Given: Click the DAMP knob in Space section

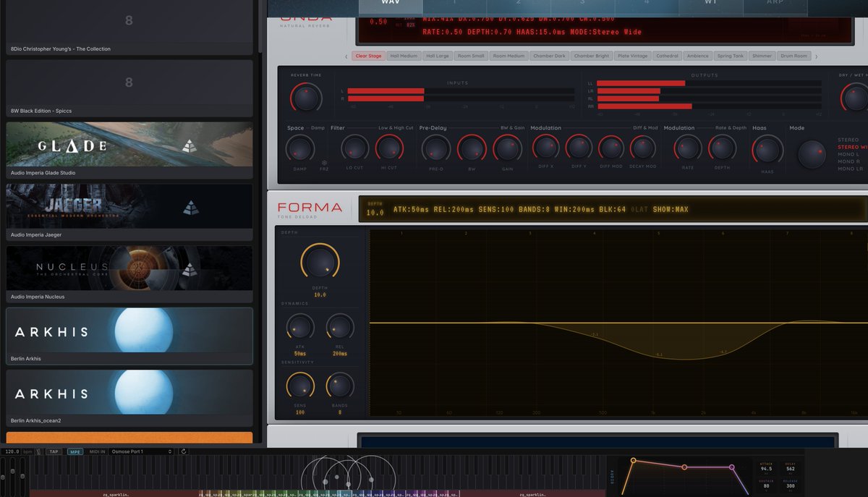Looking at the screenshot, I should coord(300,148).
